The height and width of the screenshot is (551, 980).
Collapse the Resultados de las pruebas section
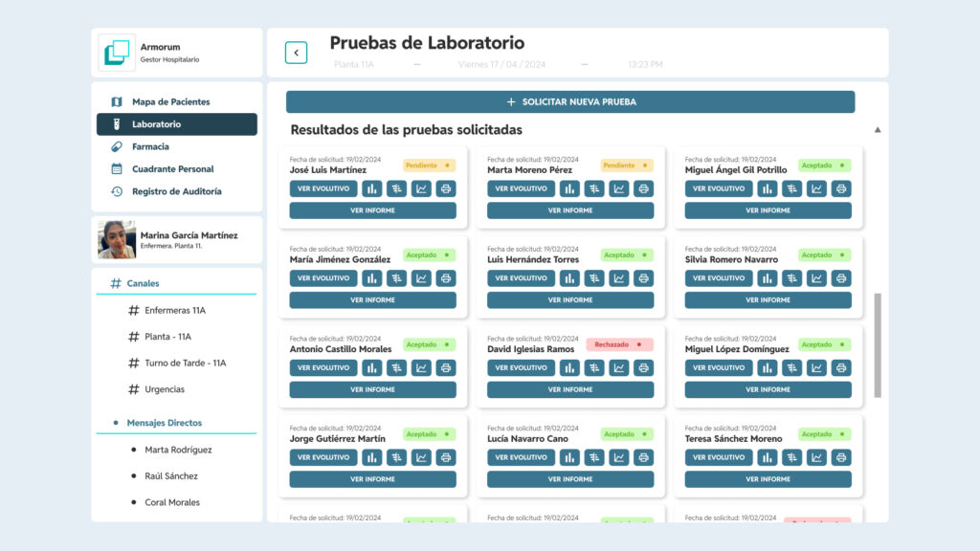click(x=878, y=130)
